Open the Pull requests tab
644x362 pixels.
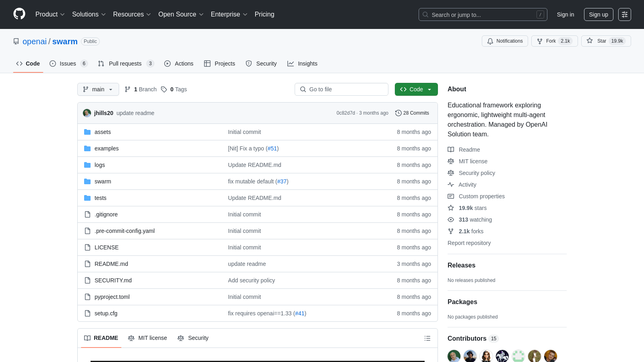[x=126, y=64]
